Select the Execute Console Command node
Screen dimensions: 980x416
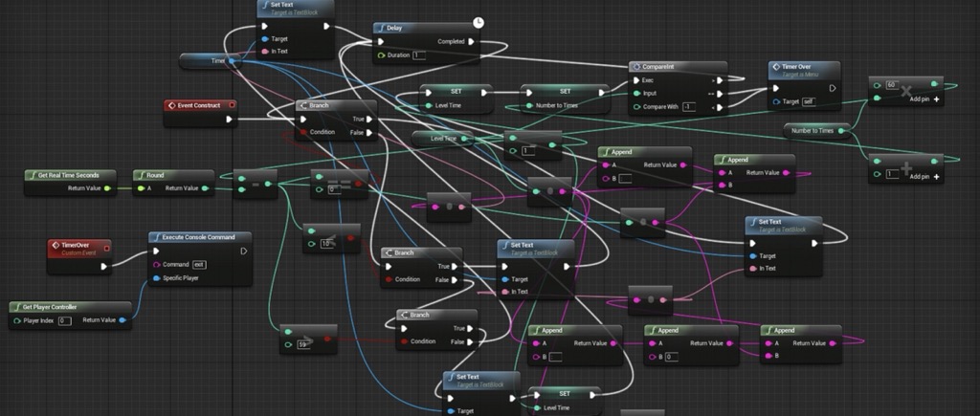pyautogui.click(x=200, y=258)
